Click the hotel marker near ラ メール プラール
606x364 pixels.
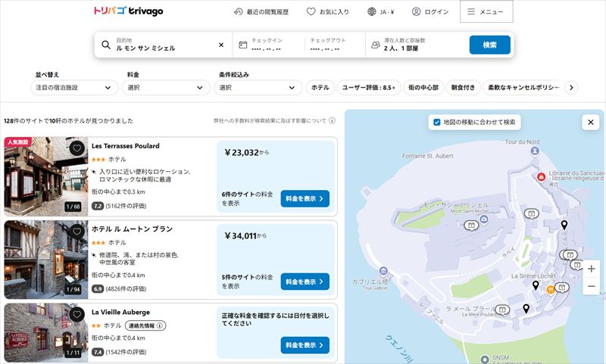(502, 310)
